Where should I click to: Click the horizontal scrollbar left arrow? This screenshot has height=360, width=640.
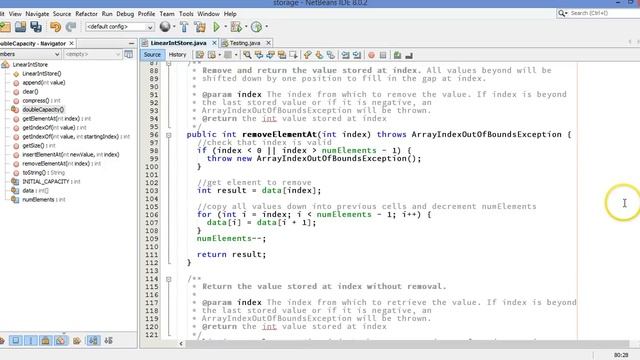[x=181, y=344]
